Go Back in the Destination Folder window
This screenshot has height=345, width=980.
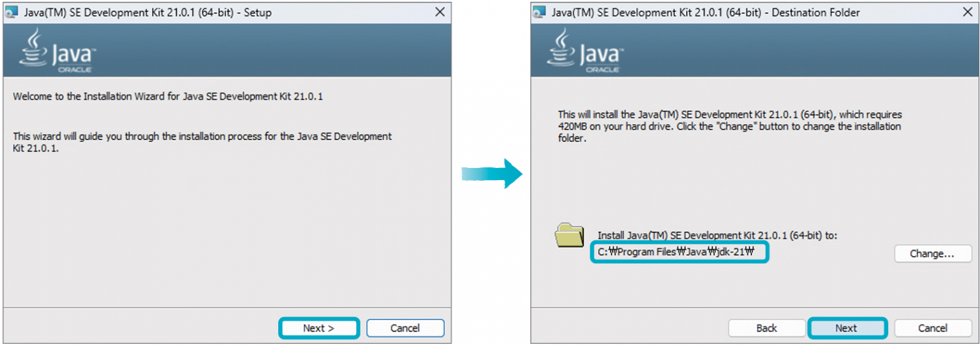pos(766,328)
